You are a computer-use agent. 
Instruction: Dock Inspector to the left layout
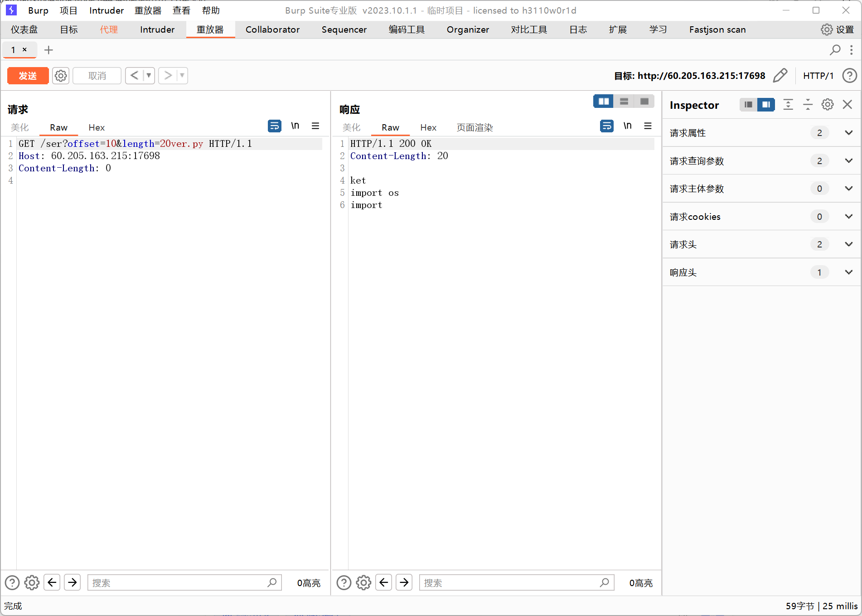pos(748,105)
